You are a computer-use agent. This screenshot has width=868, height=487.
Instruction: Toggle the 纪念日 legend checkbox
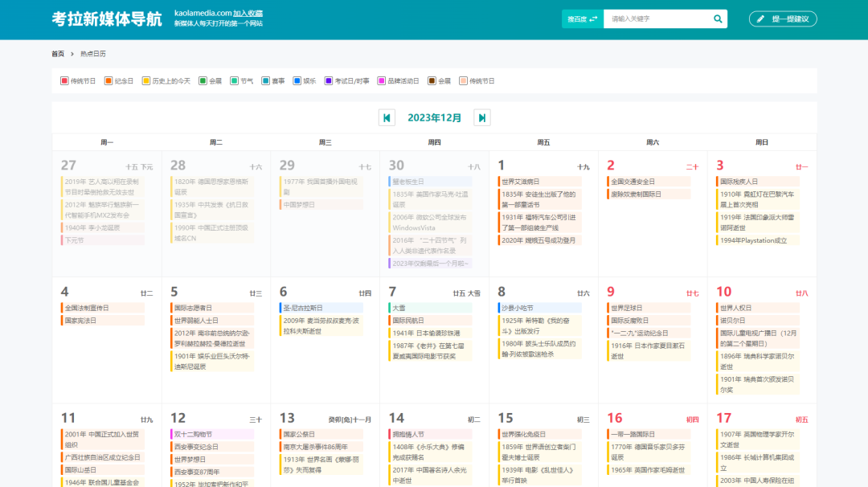(108, 81)
